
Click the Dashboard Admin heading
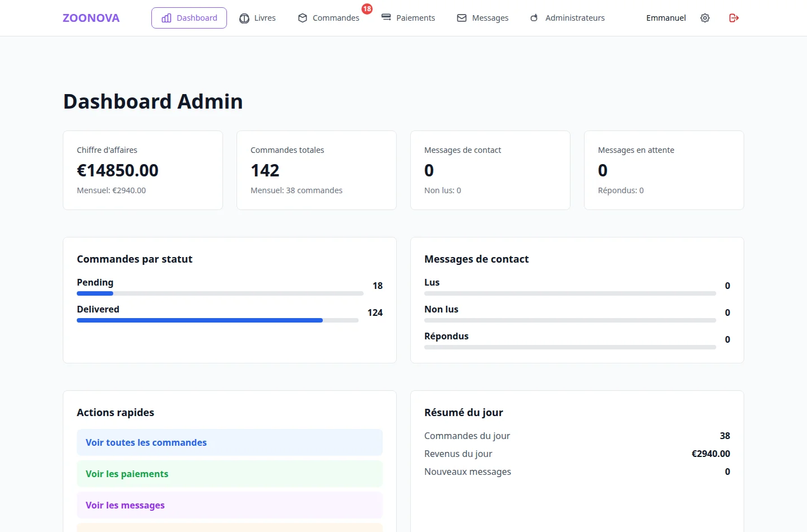coord(153,101)
